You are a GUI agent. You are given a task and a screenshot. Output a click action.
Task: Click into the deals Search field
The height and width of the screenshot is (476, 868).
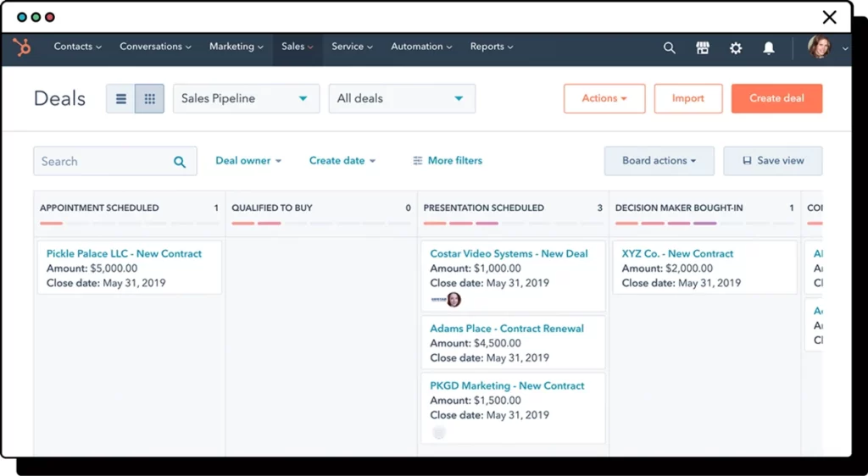(102, 162)
